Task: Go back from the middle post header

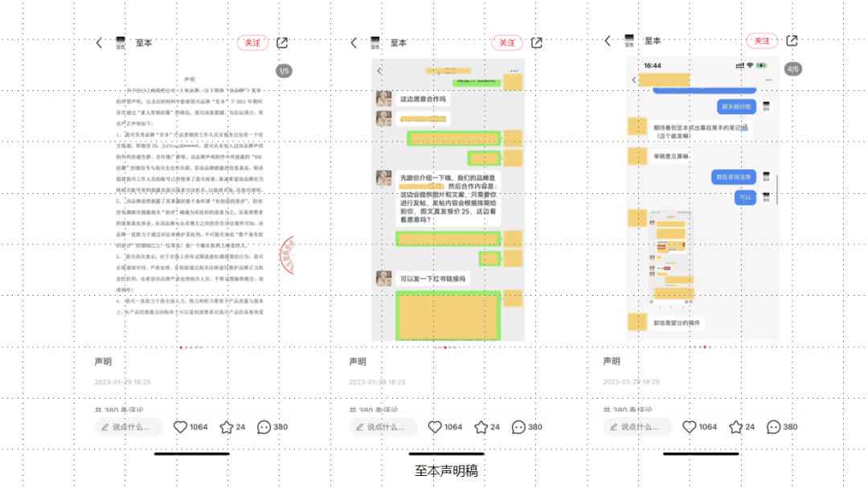Action: click(x=354, y=43)
